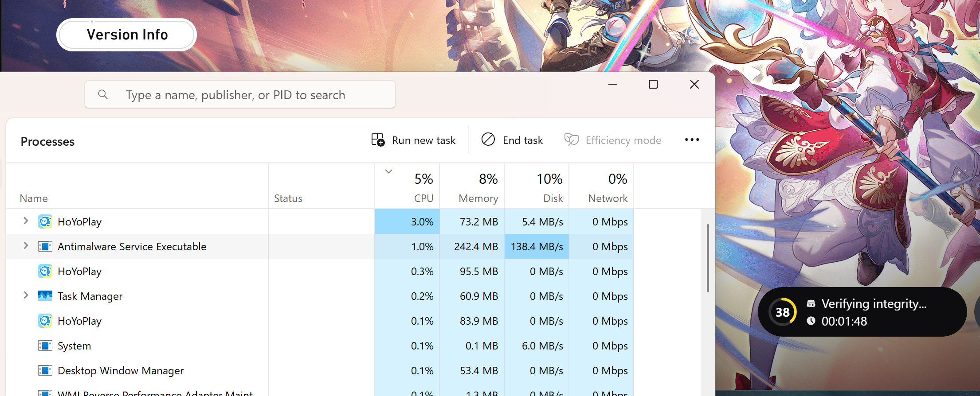Maximize the Task Manager window
Screen dimensions: 980x396
[x=653, y=84]
